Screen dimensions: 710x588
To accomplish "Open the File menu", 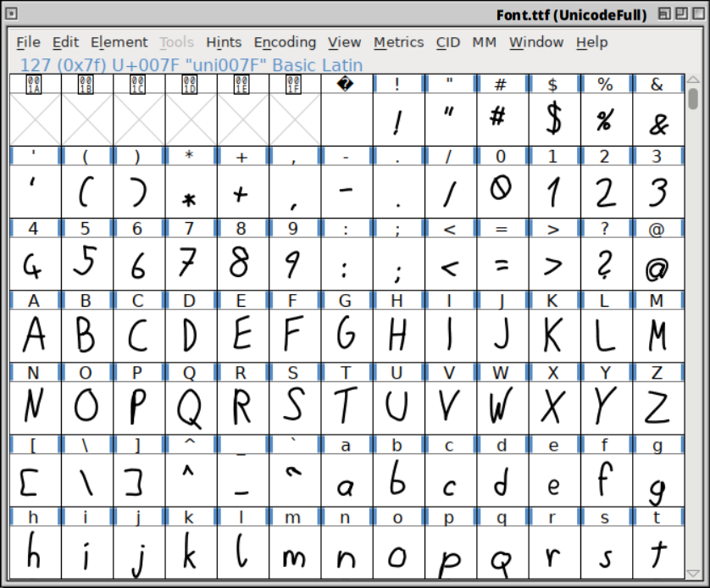I will 28,42.
